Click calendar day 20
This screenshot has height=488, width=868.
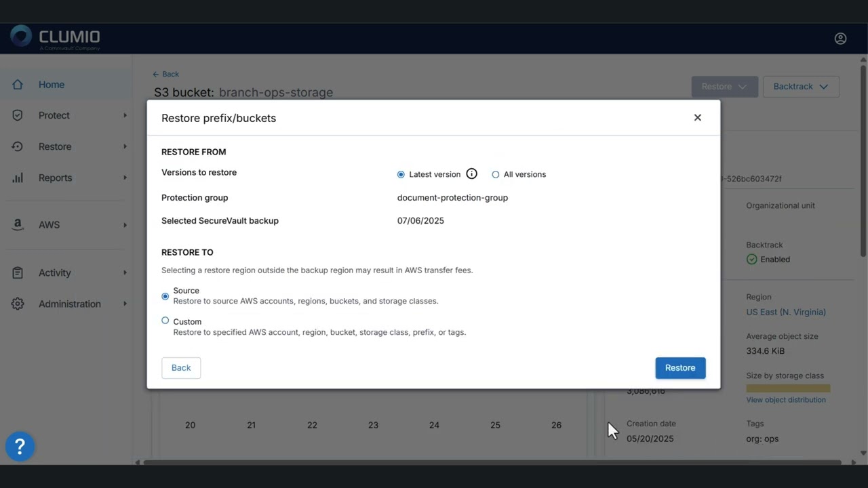click(190, 425)
